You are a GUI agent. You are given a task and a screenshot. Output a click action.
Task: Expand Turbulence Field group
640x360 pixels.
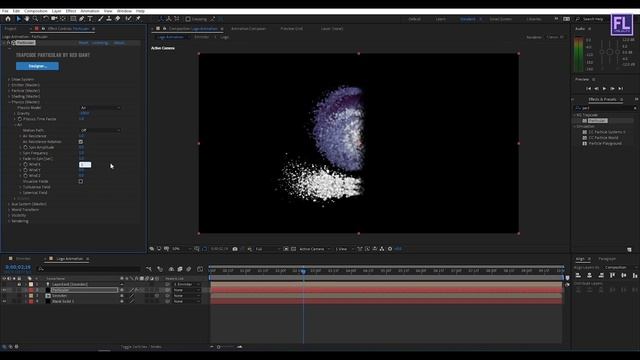tap(20, 187)
